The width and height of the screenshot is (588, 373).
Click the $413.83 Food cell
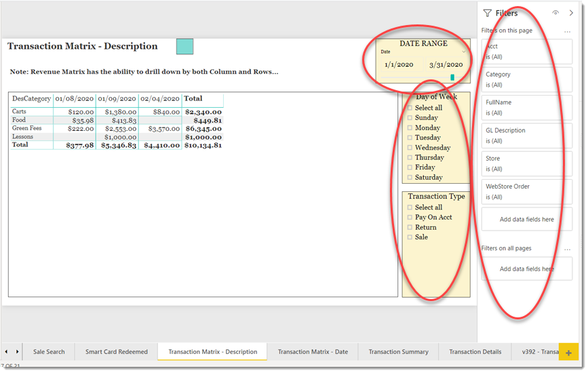click(x=124, y=121)
